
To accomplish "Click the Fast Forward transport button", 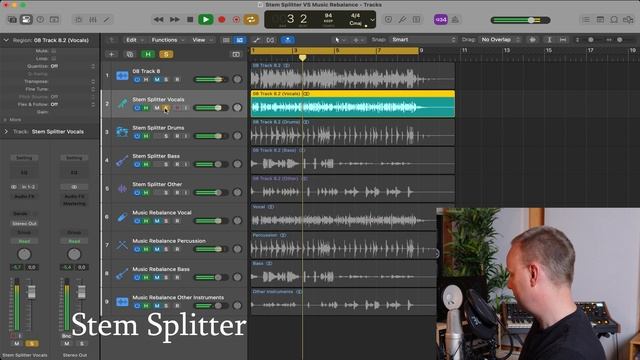I will (175, 20).
